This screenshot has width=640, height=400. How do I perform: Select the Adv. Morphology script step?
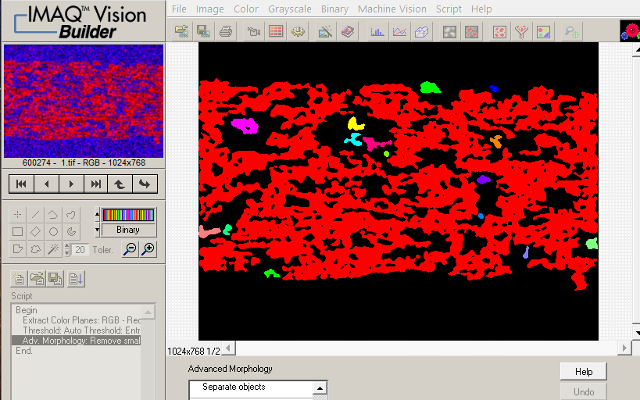[x=78, y=340]
